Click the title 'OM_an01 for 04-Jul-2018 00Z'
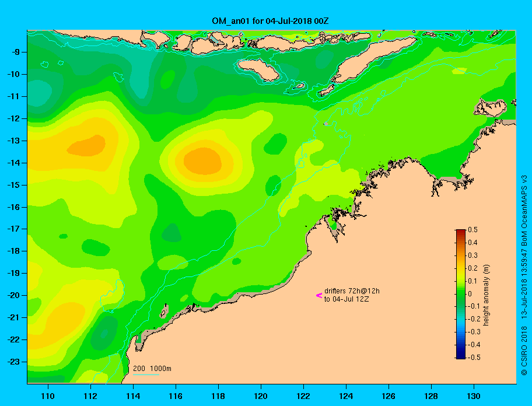 point(270,21)
